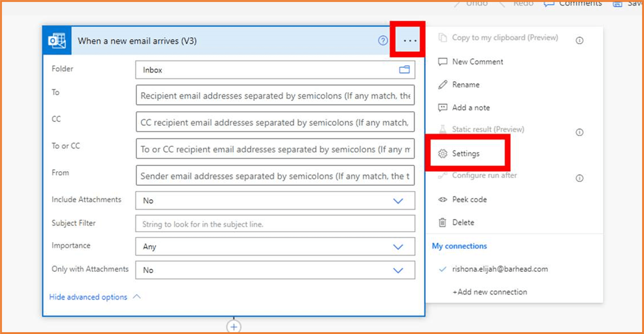Choose Add a note from the menu
The height and width of the screenshot is (334, 644).
[x=471, y=107]
